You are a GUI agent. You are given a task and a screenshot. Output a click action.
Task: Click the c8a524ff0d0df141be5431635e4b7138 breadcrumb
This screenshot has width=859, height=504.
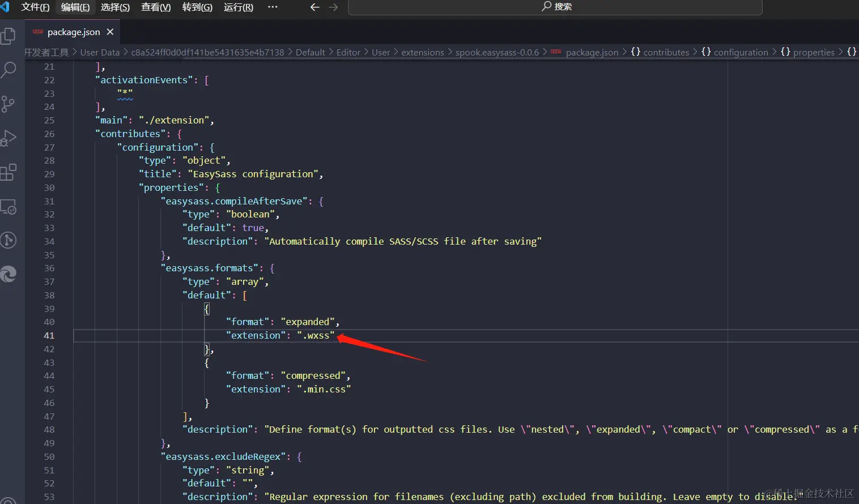[207, 52]
